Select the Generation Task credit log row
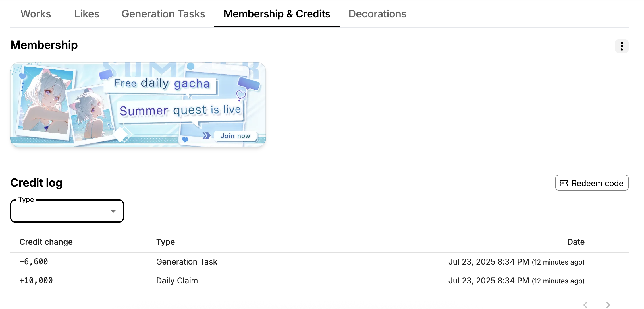 [319, 262]
